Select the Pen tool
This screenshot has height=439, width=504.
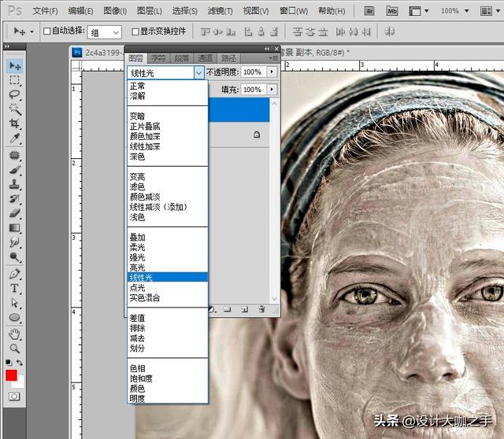click(15, 274)
